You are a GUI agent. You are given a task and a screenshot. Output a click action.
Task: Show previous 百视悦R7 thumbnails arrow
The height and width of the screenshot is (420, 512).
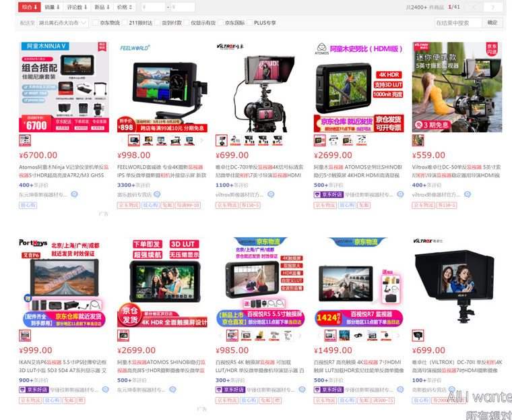[x=319, y=335]
